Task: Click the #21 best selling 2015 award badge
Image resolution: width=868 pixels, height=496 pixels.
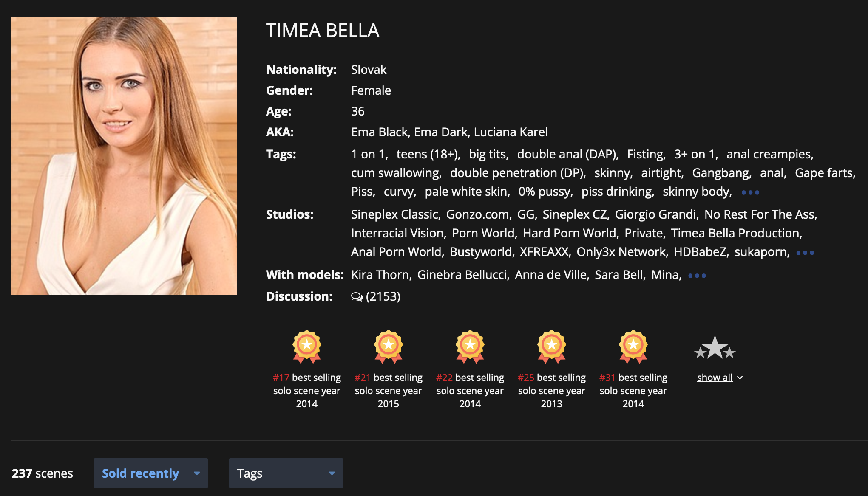Action: coord(388,346)
